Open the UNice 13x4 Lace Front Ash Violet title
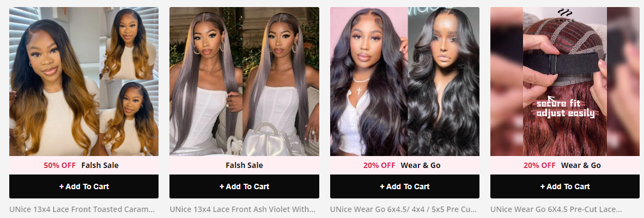Viewport: 644px width, 218px height. pos(242,209)
